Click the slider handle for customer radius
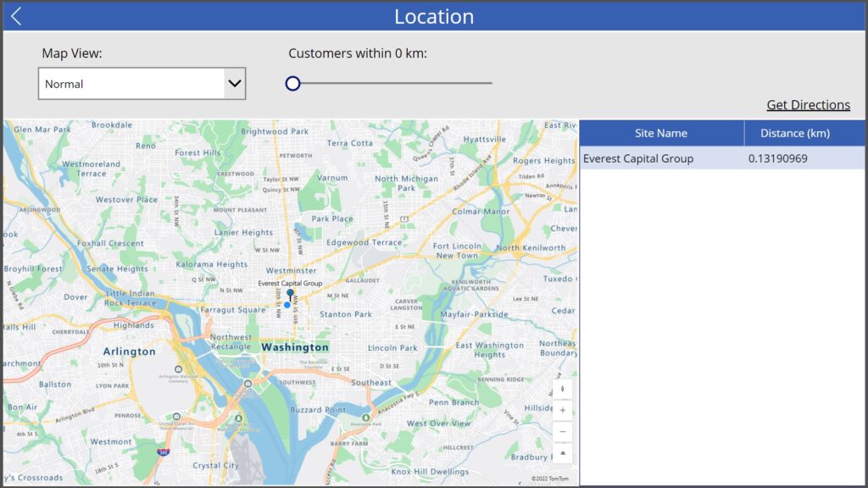Image resolution: width=868 pixels, height=488 pixels. click(293, 83)
